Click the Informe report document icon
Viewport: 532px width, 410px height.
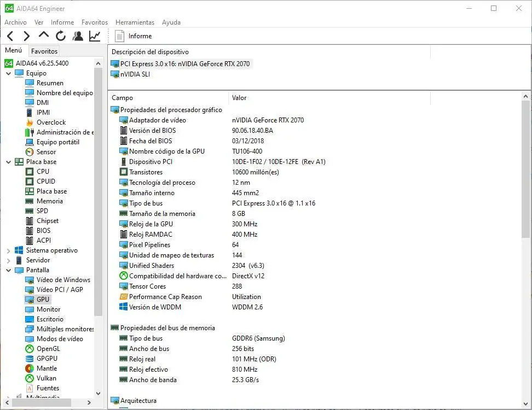[x=119, y=36]
